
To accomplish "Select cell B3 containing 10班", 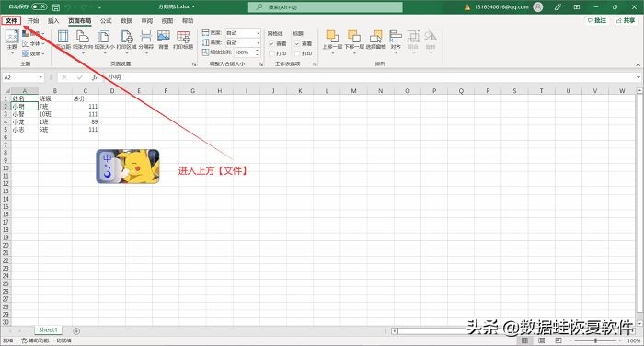I will pos(55,114).
